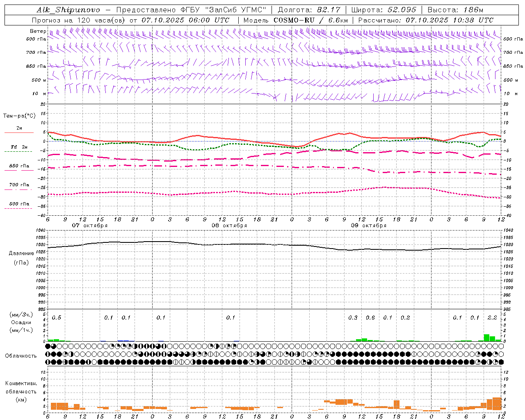Click the "Облачность" cloud cover label
The image size is (525, 420).
pos(21,356)
